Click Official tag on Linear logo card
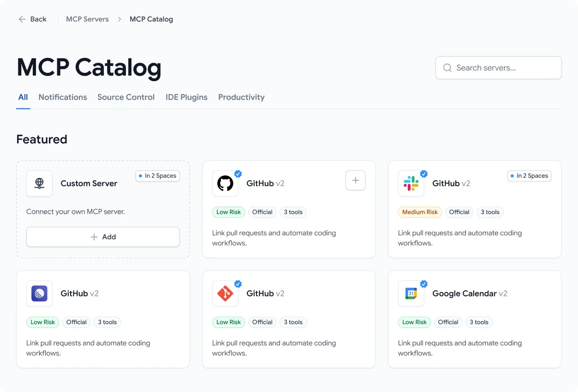The image size is (578, 392). tap(76, 322)
